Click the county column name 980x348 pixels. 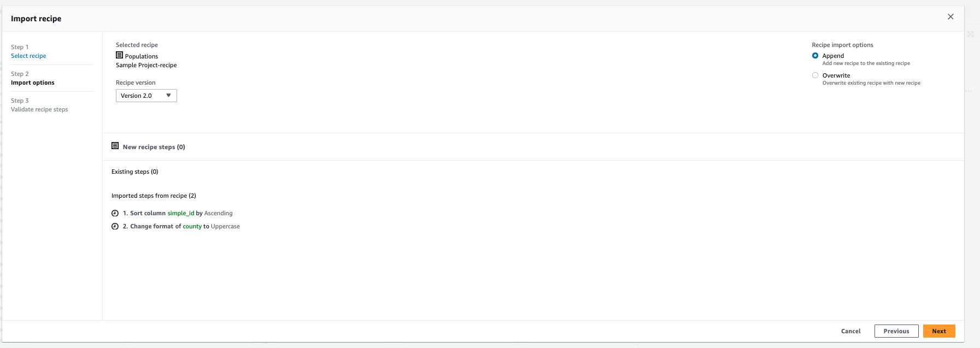[192, 226]
